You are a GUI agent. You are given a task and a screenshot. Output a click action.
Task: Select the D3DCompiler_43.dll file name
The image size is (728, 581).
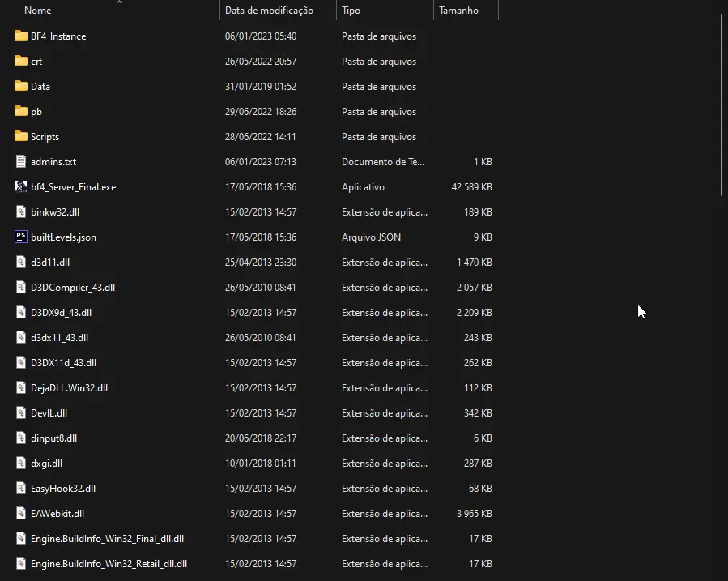[72, 287]
